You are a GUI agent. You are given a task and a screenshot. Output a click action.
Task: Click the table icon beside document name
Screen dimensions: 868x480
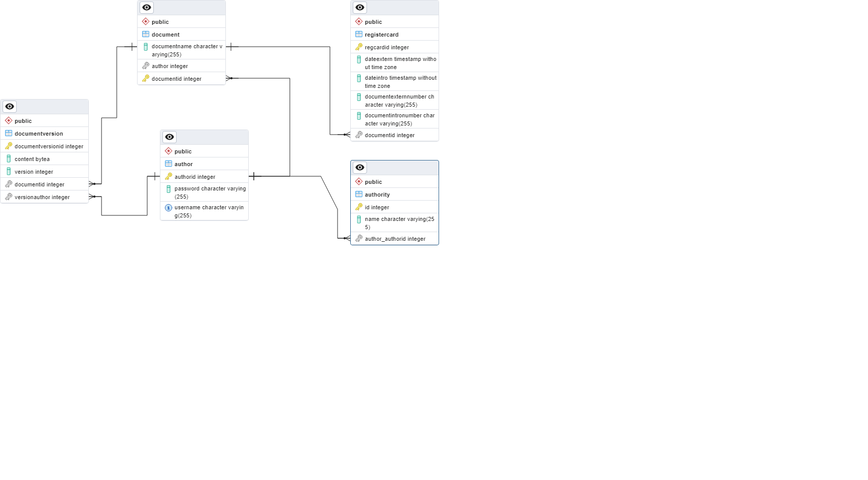(x=146, y=34)
